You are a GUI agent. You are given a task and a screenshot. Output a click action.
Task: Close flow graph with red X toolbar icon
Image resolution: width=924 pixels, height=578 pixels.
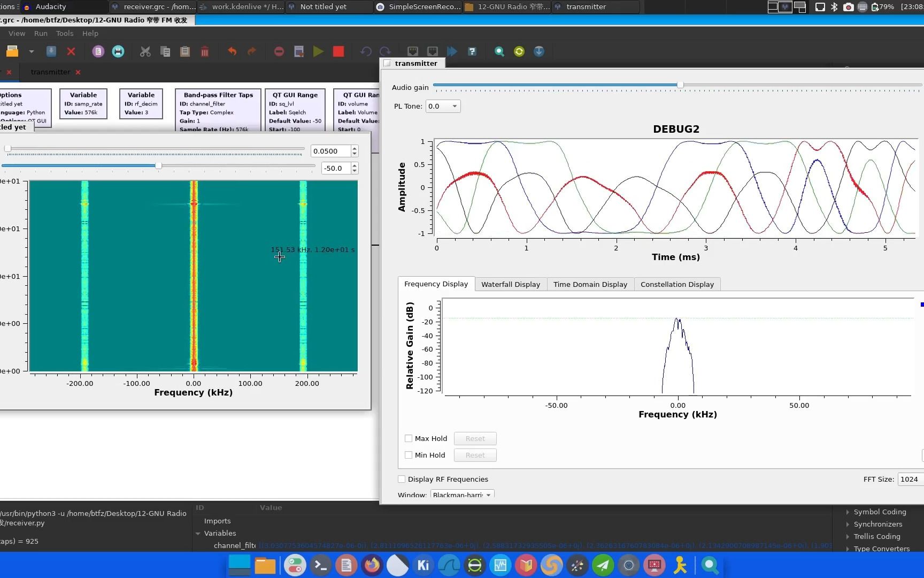pyautogui.click(x=71, y=51)
